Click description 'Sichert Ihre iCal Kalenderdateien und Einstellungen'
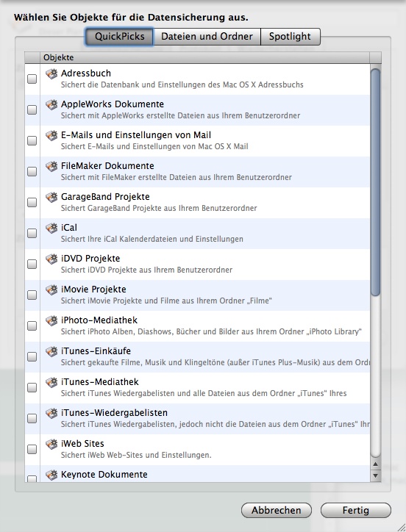 [152, 239]
